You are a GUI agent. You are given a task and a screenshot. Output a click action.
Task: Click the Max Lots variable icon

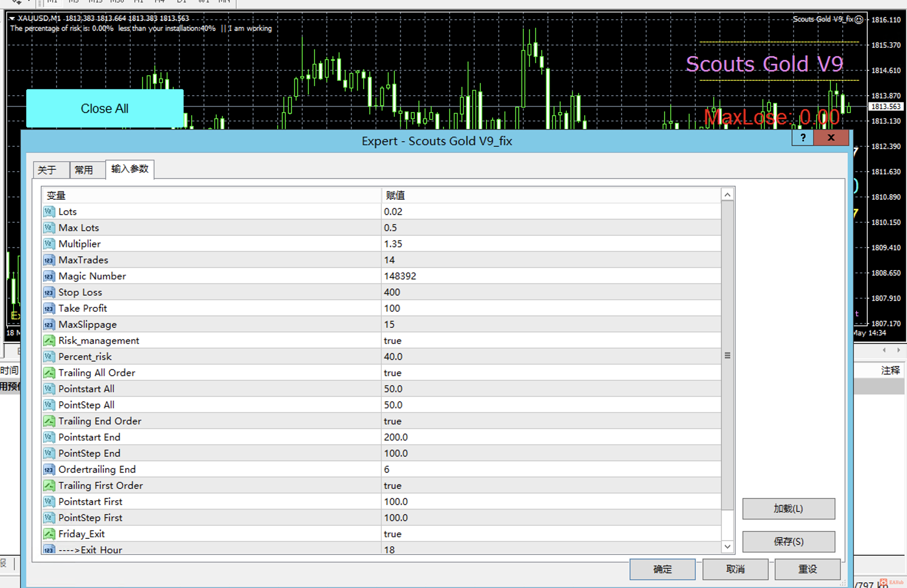(x=49, y=228)
